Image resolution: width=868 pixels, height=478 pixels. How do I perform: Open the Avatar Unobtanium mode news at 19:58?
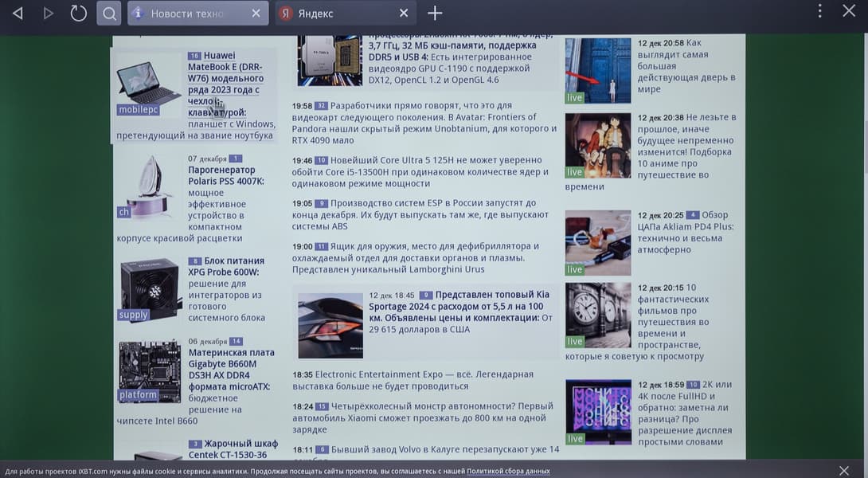[x=424, y=123]
